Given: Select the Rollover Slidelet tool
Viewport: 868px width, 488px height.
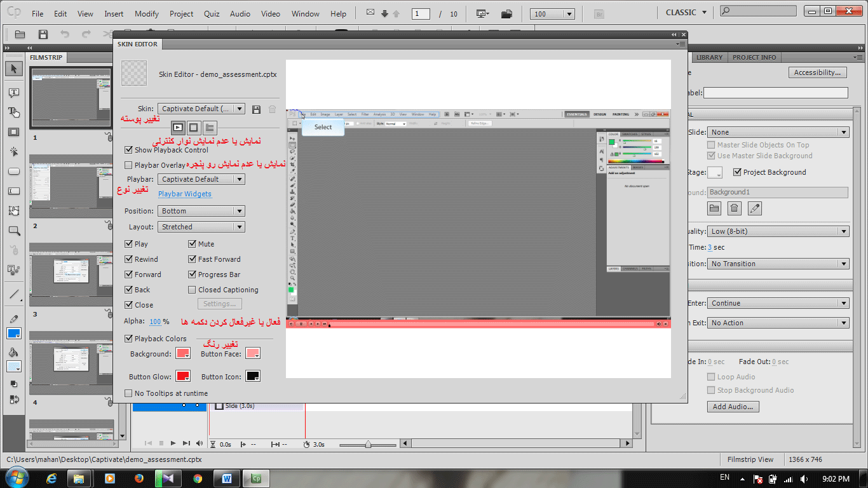Looking at the screenshot, I should click(x=13, y=211).
